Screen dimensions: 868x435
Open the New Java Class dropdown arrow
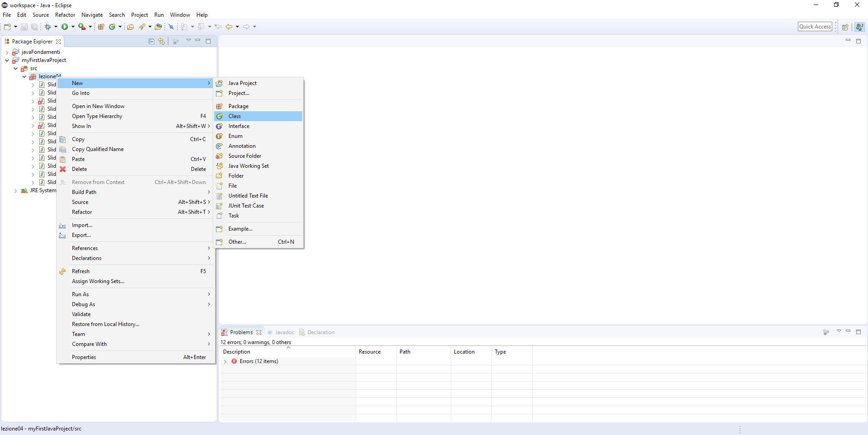click(120, 27)
